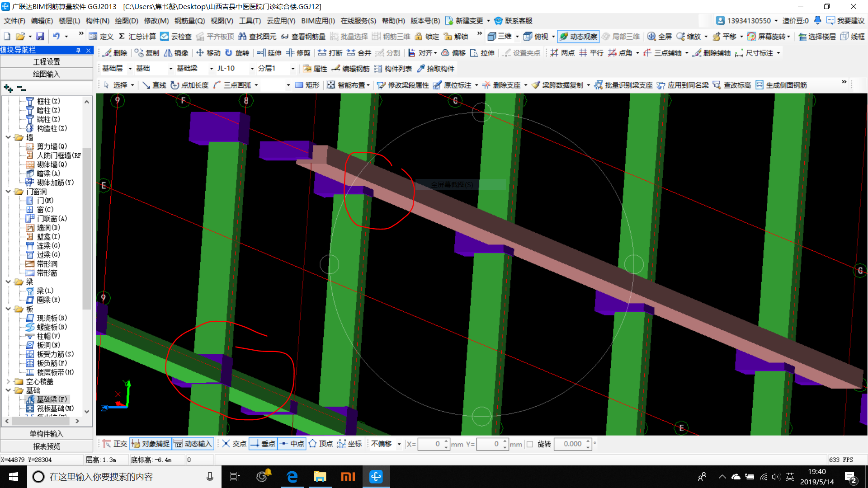Click the 报表预览 panel button
This screenshot has width=868, height=488.
(x=47, y=446)
